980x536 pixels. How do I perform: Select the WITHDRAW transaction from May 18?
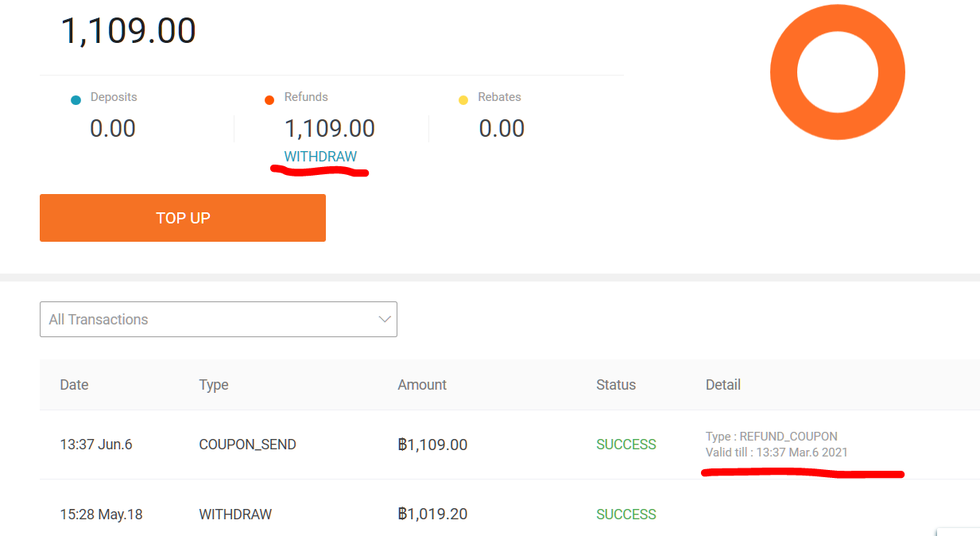(235, 515)
